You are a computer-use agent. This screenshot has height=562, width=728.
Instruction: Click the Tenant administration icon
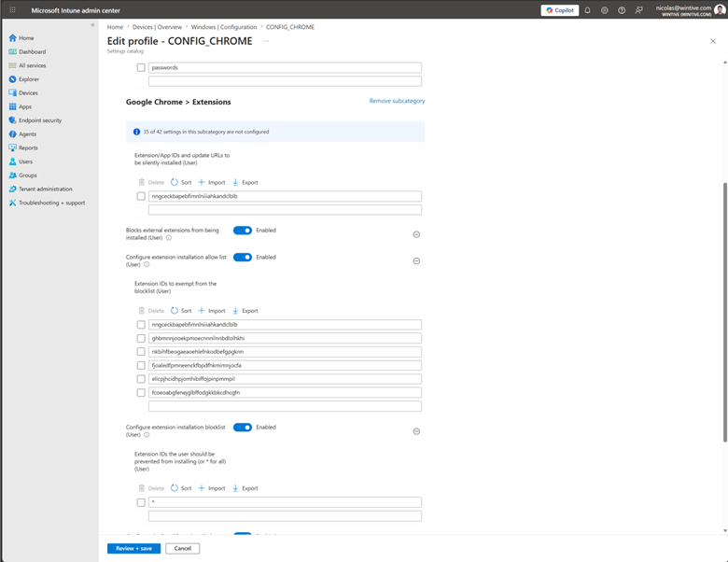12,189
